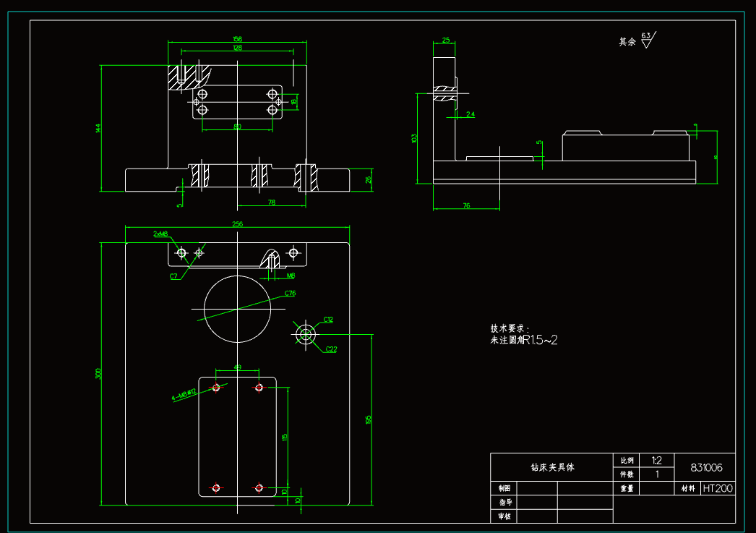This screenshot has width=756, height=533.
Task: Select the 128 dimension text
Action: tap(237, 48)
